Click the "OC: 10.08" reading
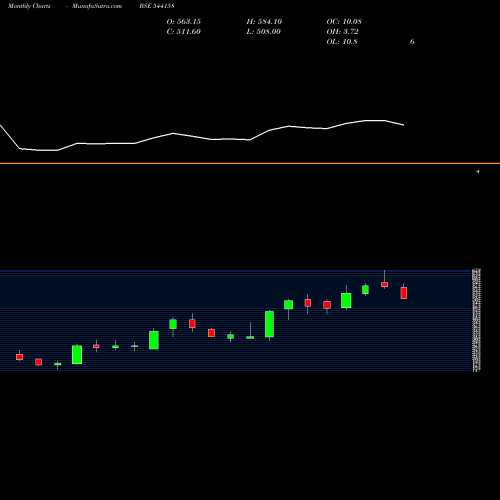This screenshot has width=500, height=500. coord(344,22)
